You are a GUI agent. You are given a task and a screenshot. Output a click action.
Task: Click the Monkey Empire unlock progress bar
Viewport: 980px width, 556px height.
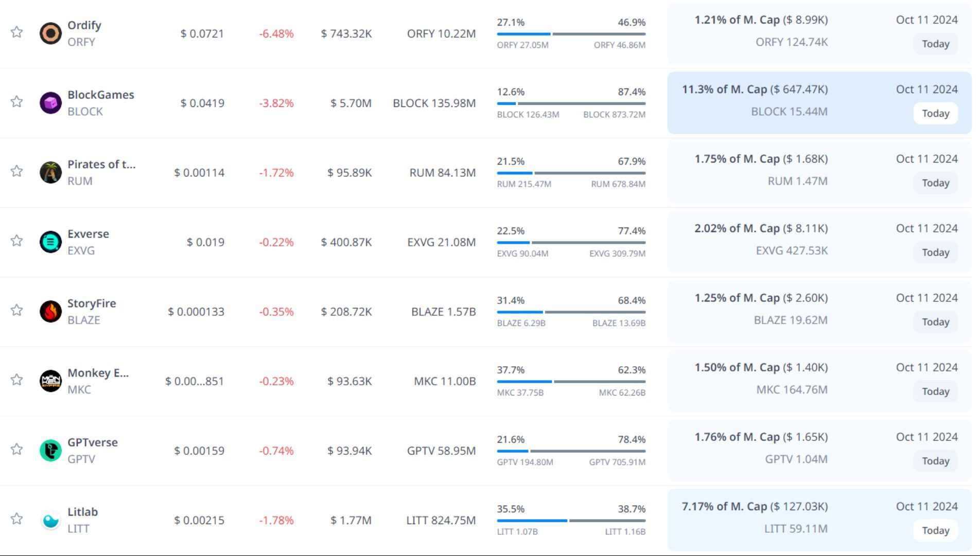[571, 382]
